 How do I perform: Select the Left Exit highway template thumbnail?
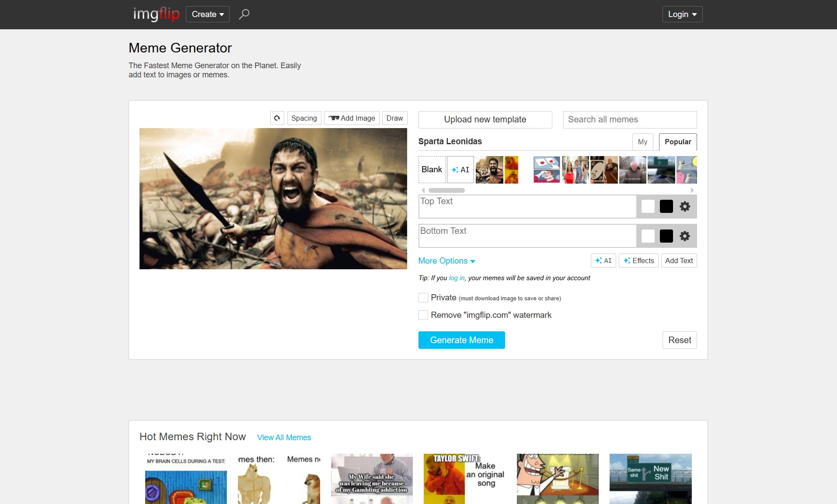pyautogui.click(x=661, y=170)
